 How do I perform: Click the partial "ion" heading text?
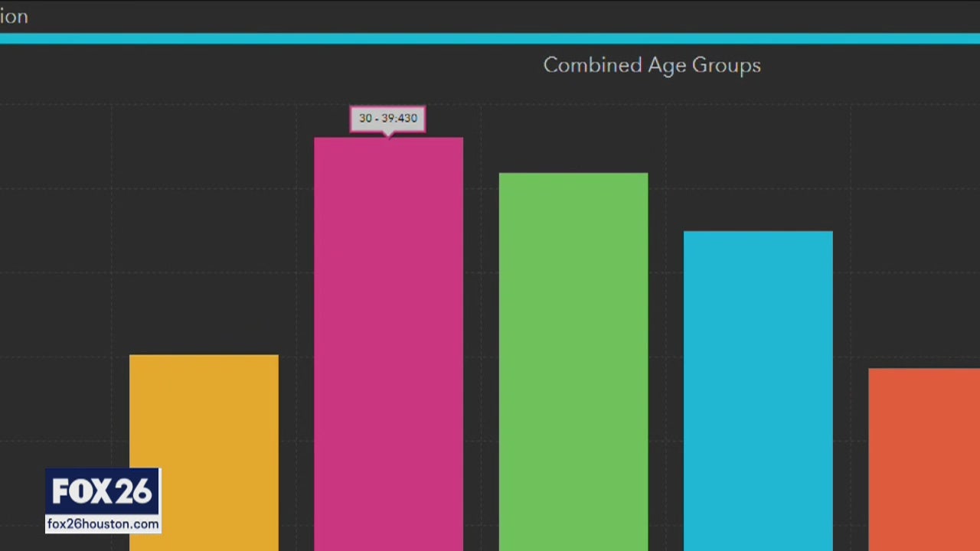tap(14, 16)
